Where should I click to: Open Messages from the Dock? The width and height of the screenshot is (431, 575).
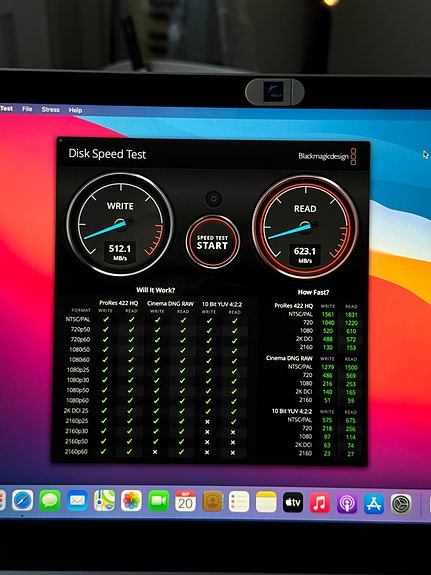[x=50, y=500]
